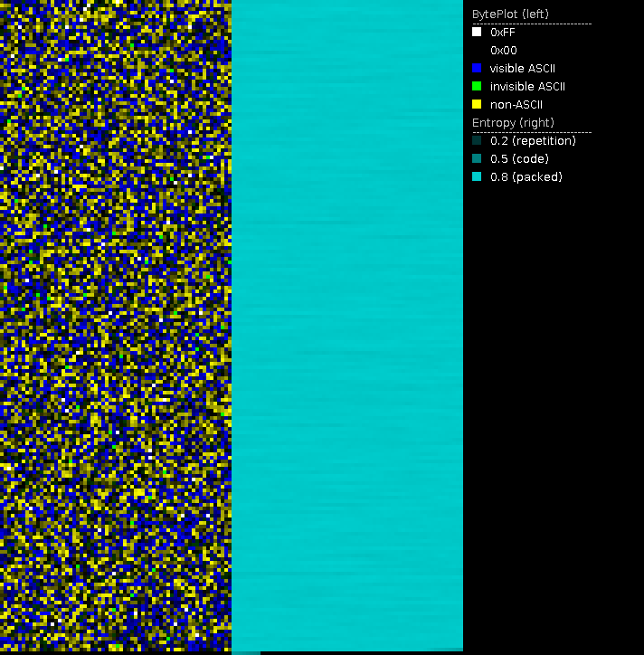The width and height of the screenshot is (644, 655).
Task: Click the 'non-ASCII' label
Action: pyautogui.click(x=516, y=104)
